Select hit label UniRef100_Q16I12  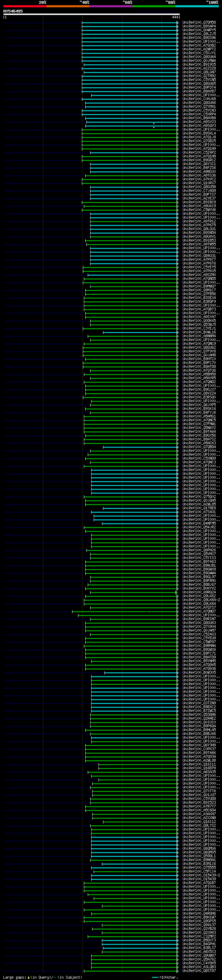(199, 822)
